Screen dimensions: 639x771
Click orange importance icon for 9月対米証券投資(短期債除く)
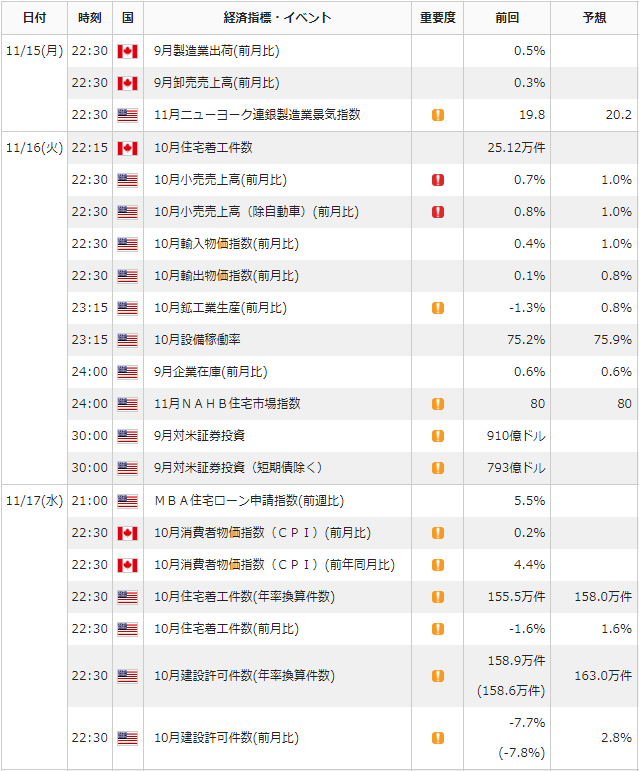(x=437, y=468)
